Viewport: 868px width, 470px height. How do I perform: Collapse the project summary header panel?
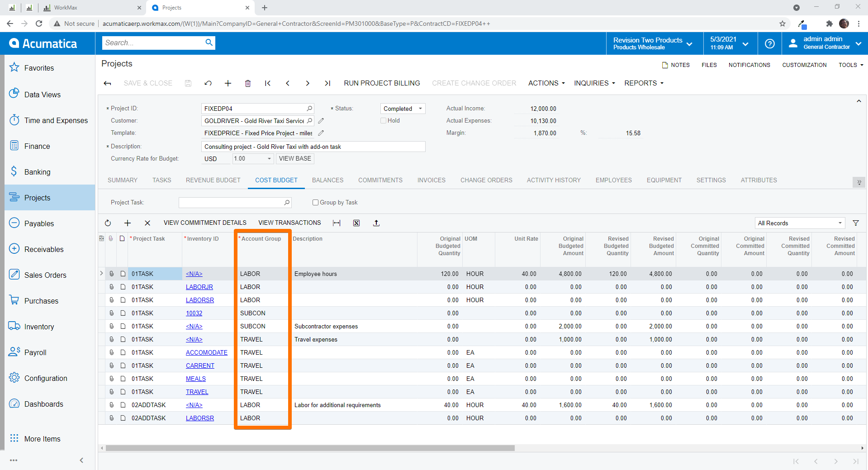(859, 101)
